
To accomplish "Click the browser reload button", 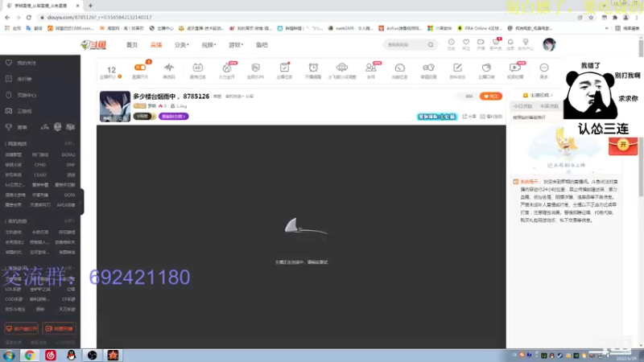I will pyautogui.click(x=29, y=17).
